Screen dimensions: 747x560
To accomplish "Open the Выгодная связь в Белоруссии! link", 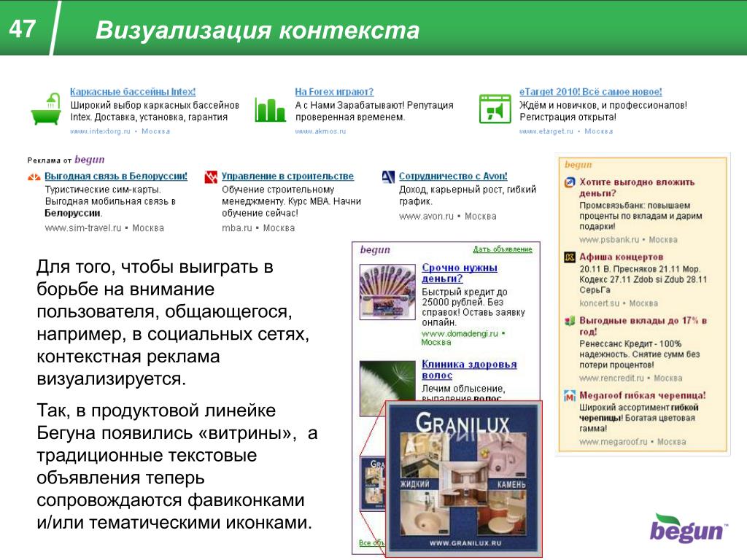I will pos(116,176).
